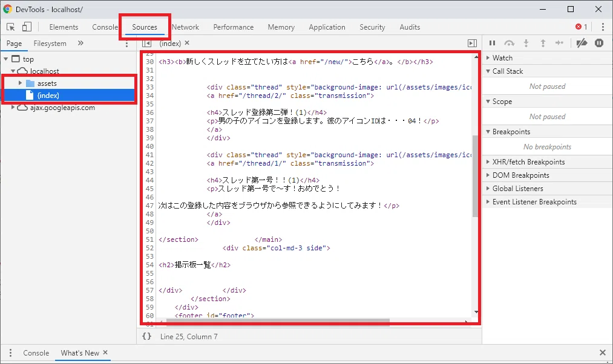This screenshot has width=613, height=364.
Task: Expand the ajax.googleapis.com node arrow
Action: point(13,108)
